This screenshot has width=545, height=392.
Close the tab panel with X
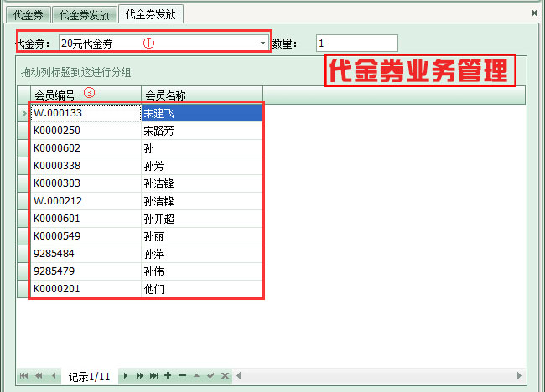(x=535, y=13)
